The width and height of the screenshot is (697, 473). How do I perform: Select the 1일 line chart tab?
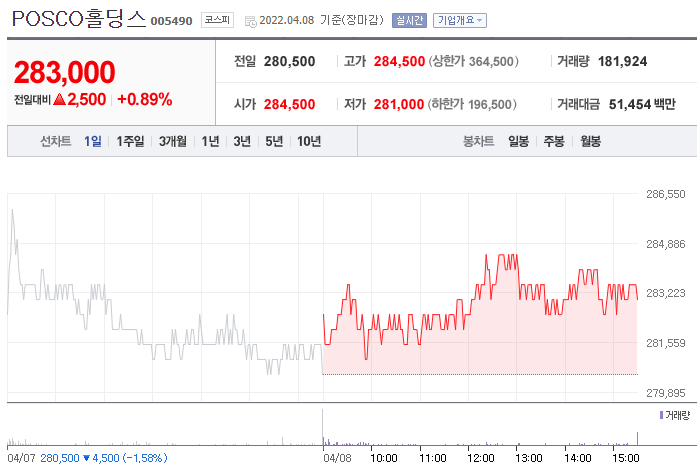coord(92,141)
